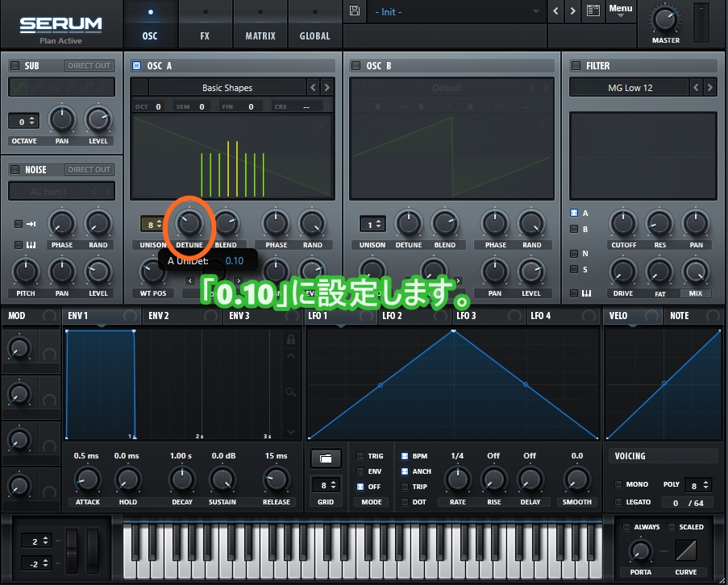Click the SUB DIRECT OUT button

coord(89,65)
